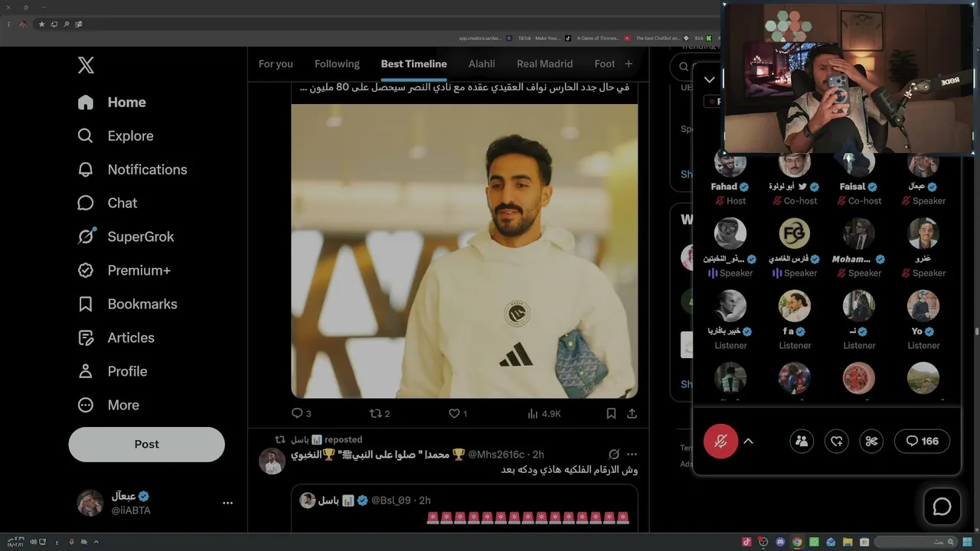
Task: Click the Windows Start button
Action: pos(968,542)
